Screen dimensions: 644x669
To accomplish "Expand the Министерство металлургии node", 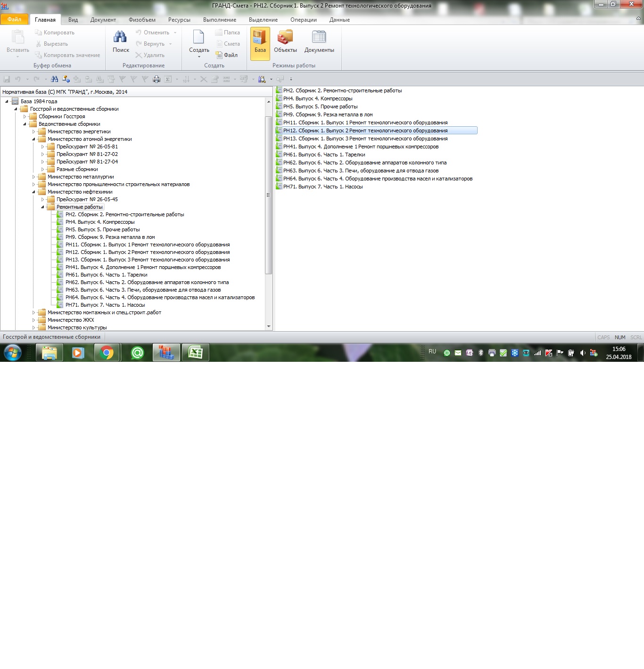I will click(x=33, y=177).
